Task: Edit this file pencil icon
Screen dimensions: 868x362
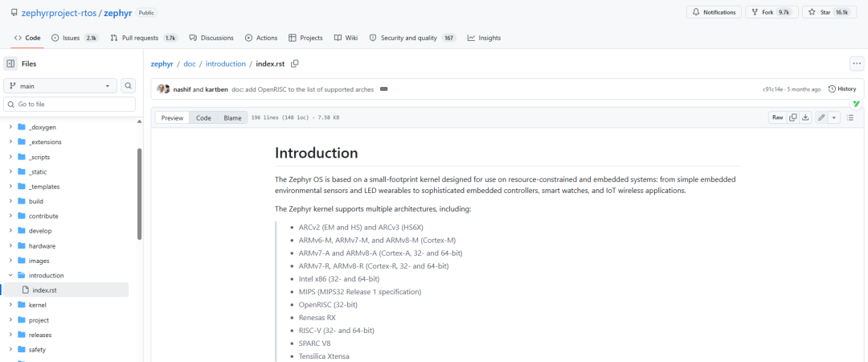Action: pyautogui.click(x=821, y=117)
